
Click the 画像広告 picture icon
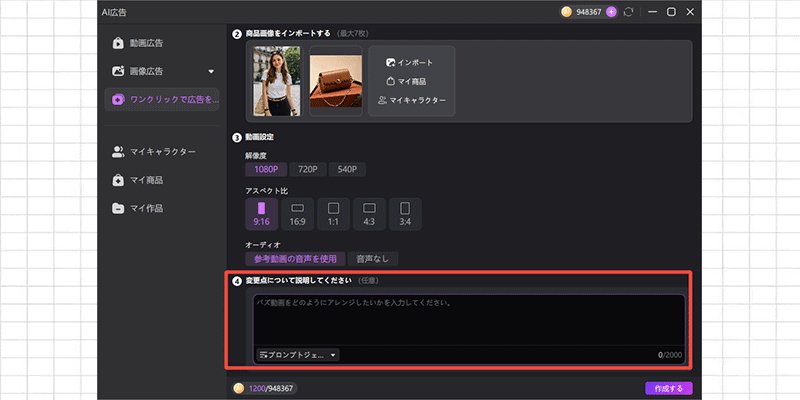[118, 71]
